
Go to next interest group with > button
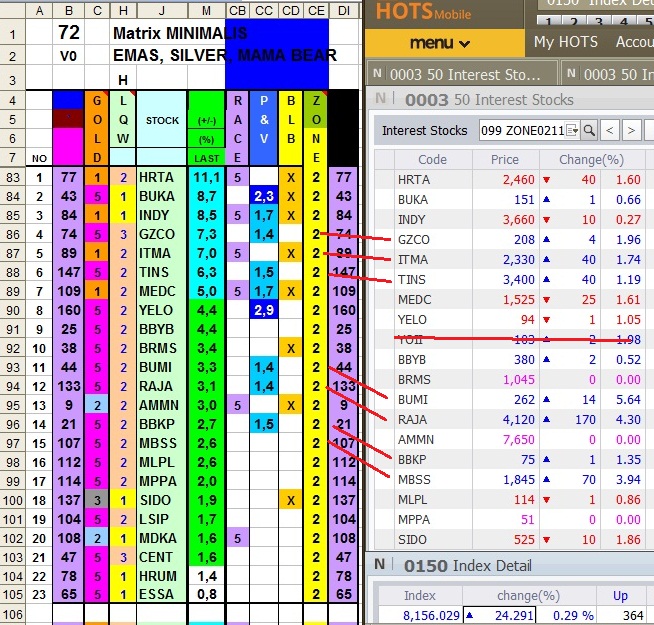631,131
